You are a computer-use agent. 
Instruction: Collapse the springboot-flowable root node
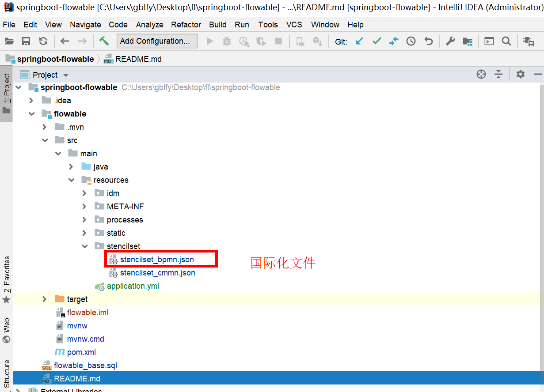pos(19,87)
